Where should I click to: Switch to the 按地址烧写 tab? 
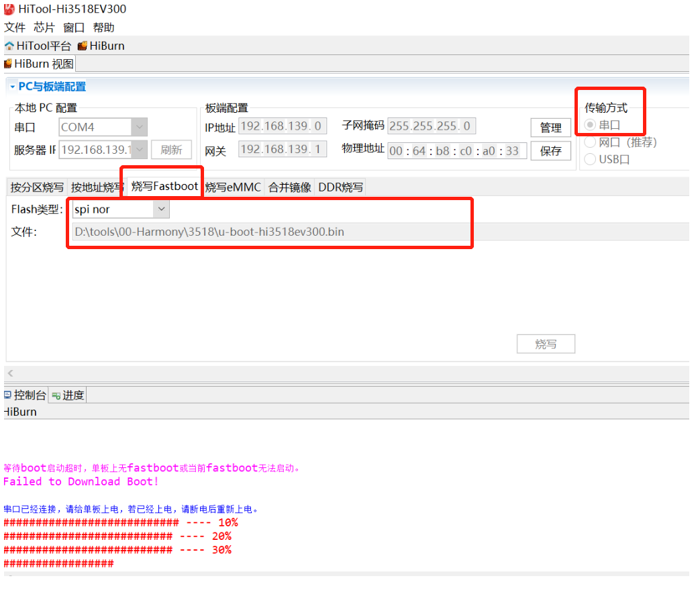97,187
